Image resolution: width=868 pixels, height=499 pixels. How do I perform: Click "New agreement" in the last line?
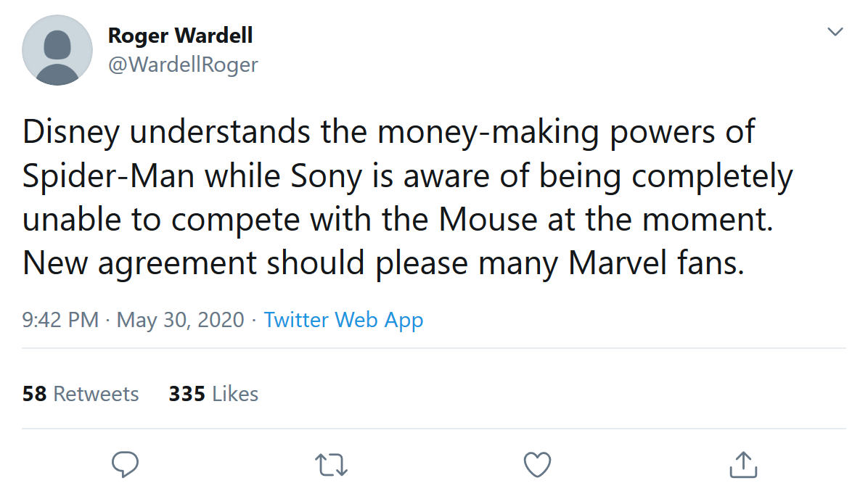[139, 264]
